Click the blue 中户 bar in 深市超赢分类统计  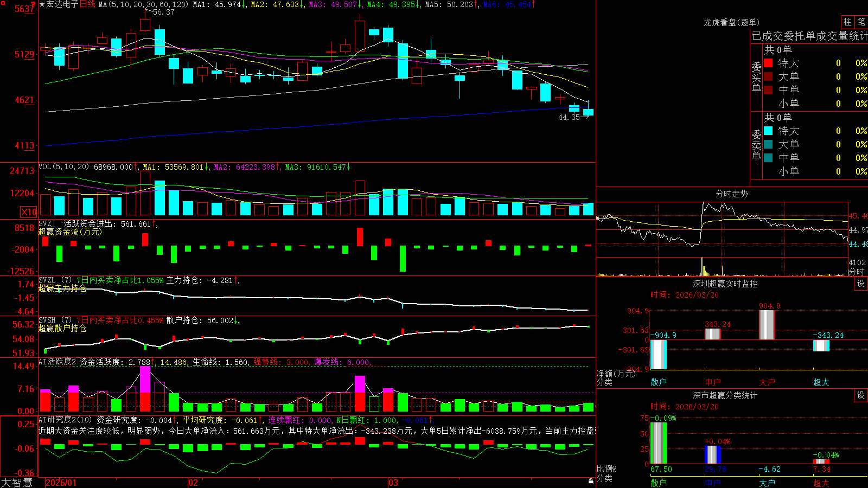point(713,454)
